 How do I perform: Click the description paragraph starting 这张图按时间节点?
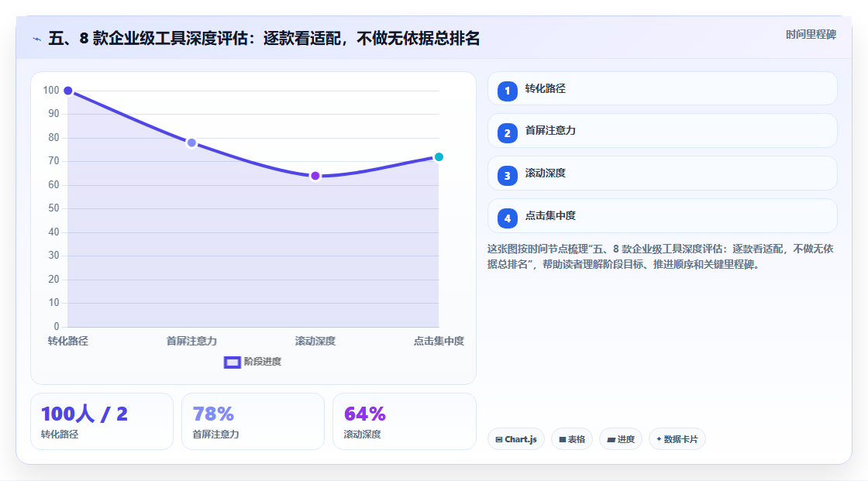tap(660, 256)
